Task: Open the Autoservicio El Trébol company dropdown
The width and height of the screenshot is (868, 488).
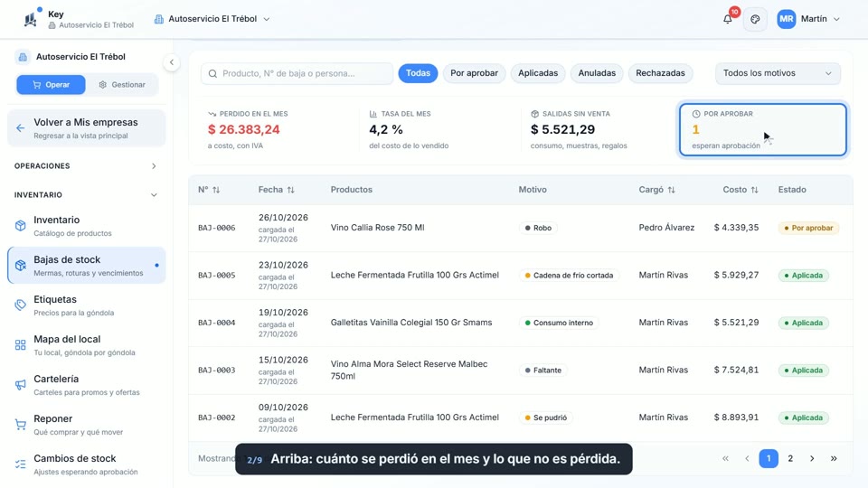Action: (212, 19)
